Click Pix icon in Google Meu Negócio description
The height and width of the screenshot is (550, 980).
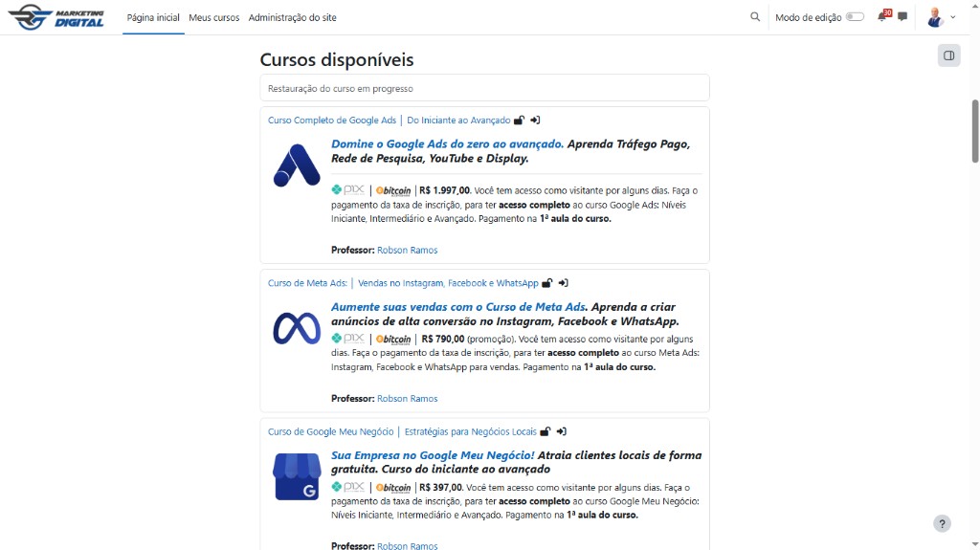pos(348,487)
